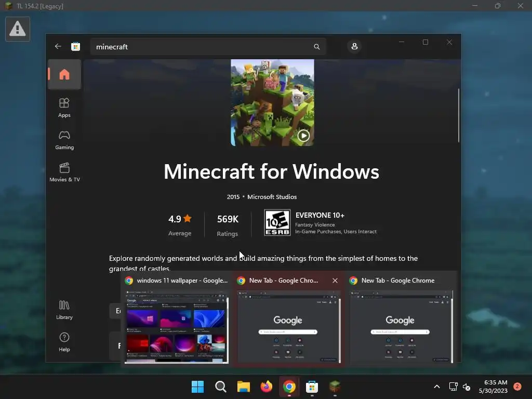
Task: Open the Apps section in sidebar
Action: (x=64, y=108)
